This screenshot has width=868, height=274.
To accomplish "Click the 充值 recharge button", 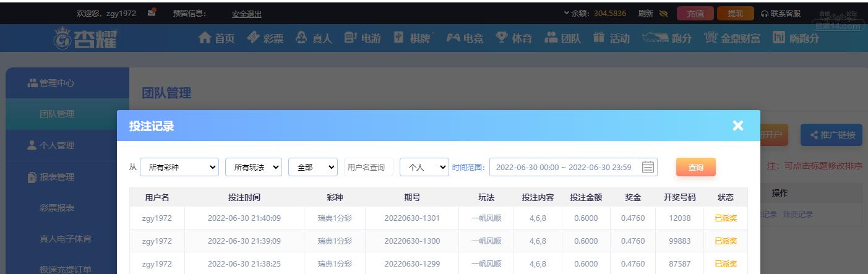I will coord(695,14).
